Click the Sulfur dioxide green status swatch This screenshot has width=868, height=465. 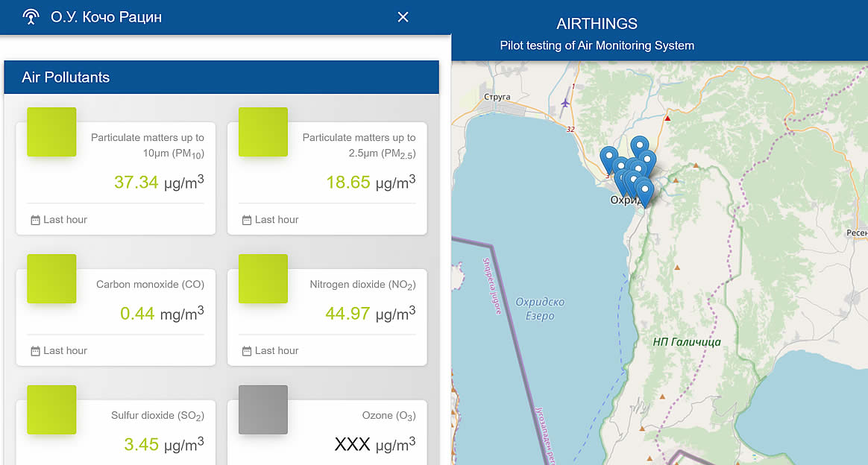coord(51,410)
